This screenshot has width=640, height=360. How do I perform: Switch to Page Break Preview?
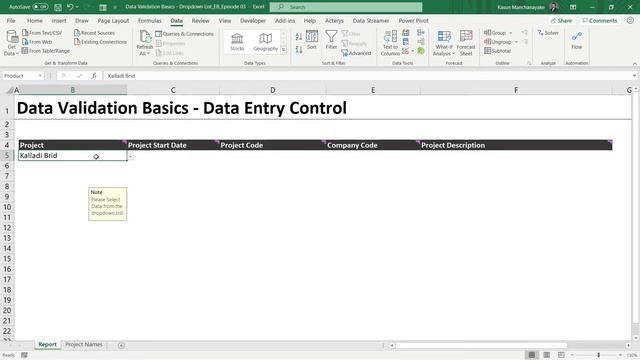pyautogui.click(x=561, y=355)
